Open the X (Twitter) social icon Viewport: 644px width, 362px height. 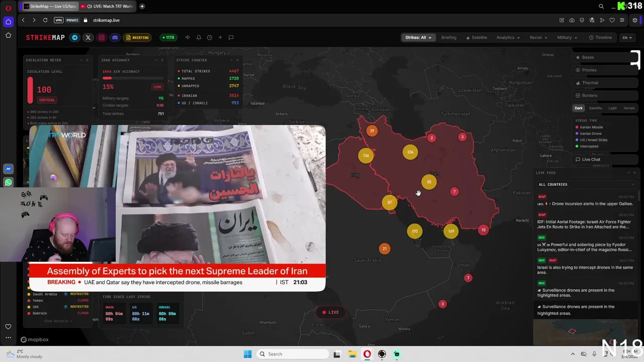coord(88,37)
